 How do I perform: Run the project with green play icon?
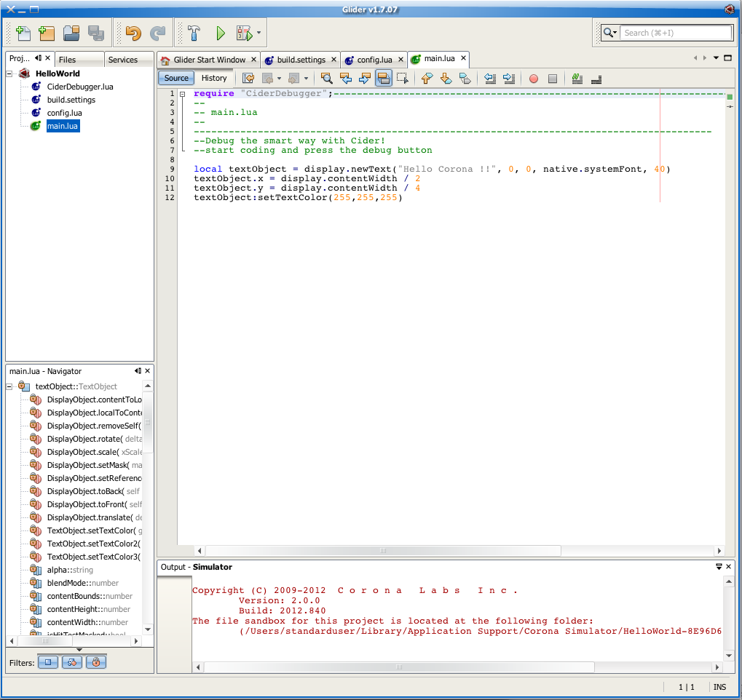220,33
